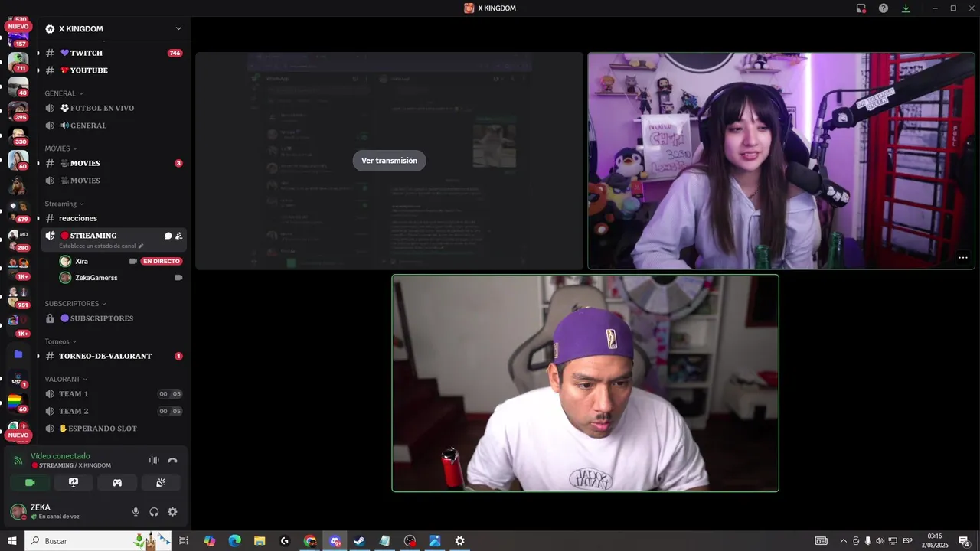Open ZEKA user avatar status menu
The width and height of the screenshot is (980, 551).
tap(18, 512)
